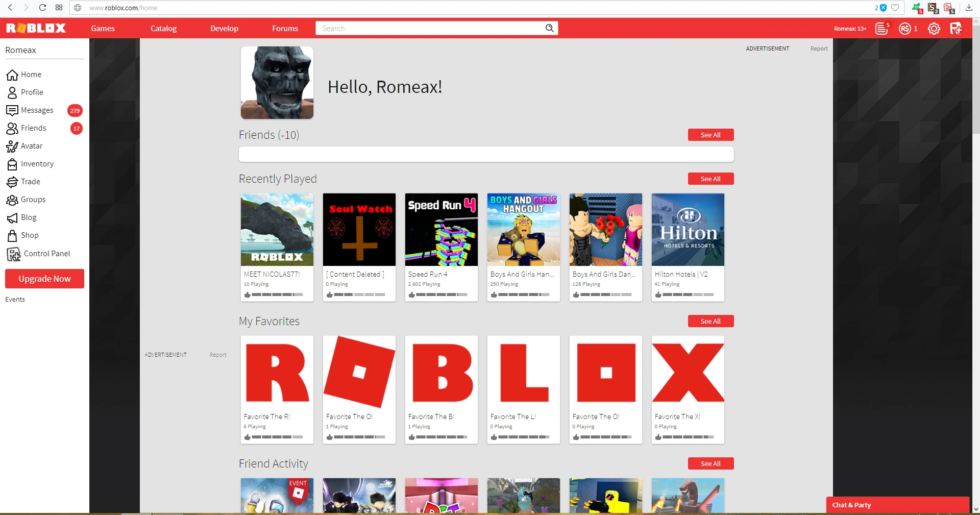980x515 pixels.
Task: Open the Boys And Girls Hangout thumbnail
Action: tap(524, 230)
